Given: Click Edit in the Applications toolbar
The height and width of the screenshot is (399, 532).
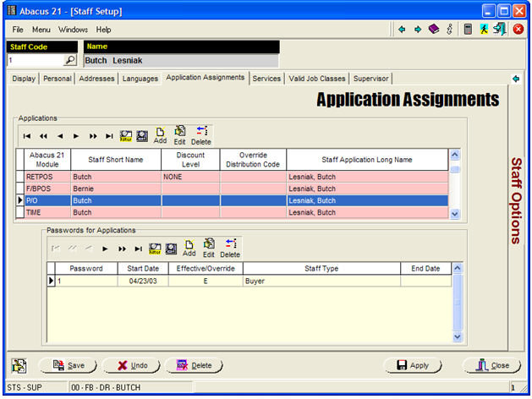Looking at the screenshot, I should [179, 135].
